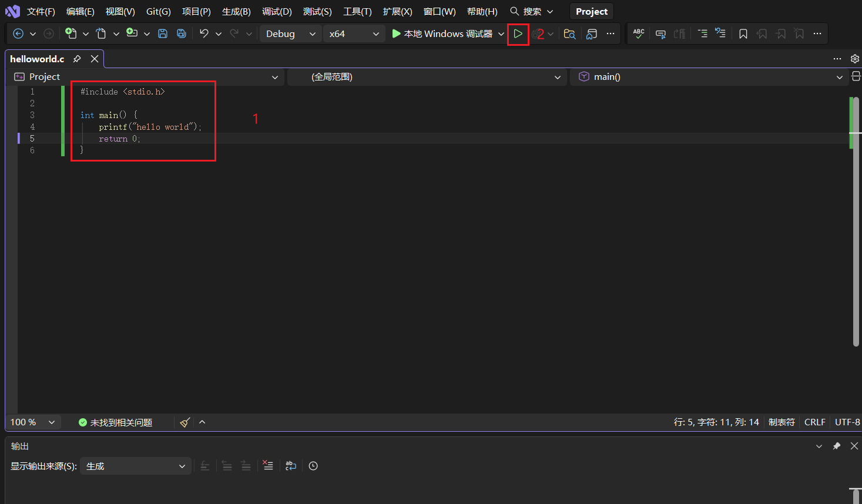Open the 项目(P) menu

click(196, 12)
